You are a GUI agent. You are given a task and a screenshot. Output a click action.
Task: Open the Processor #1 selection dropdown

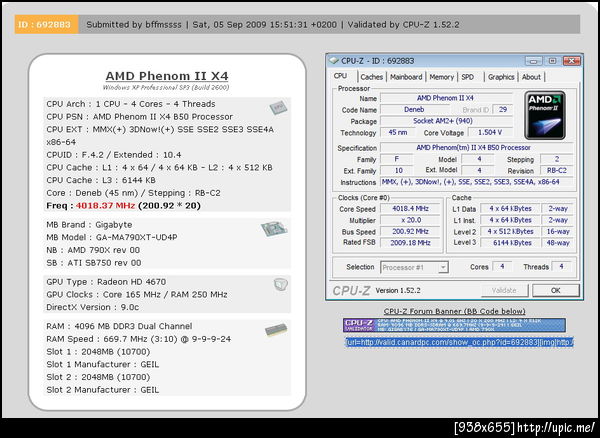(414, 267)
